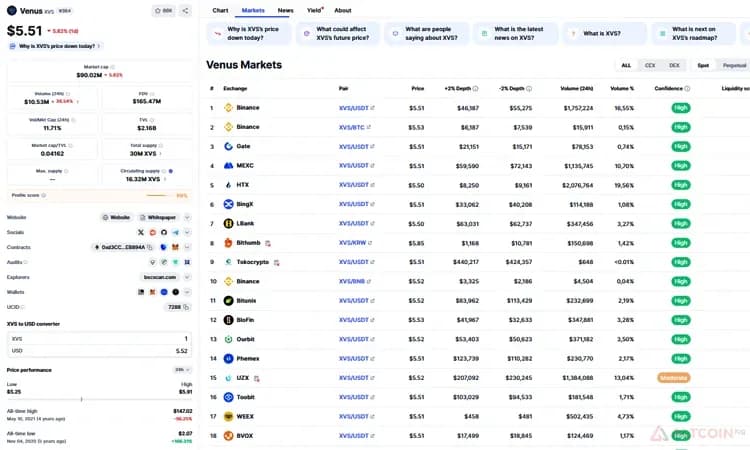Click the Toobit exchange logo

[x=228, y=397]
